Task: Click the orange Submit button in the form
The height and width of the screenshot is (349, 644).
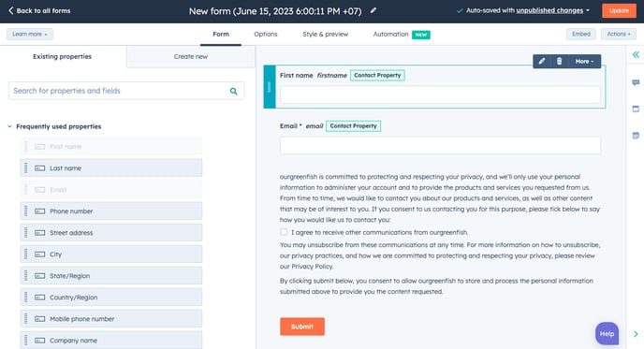Action: coord(302,327)
